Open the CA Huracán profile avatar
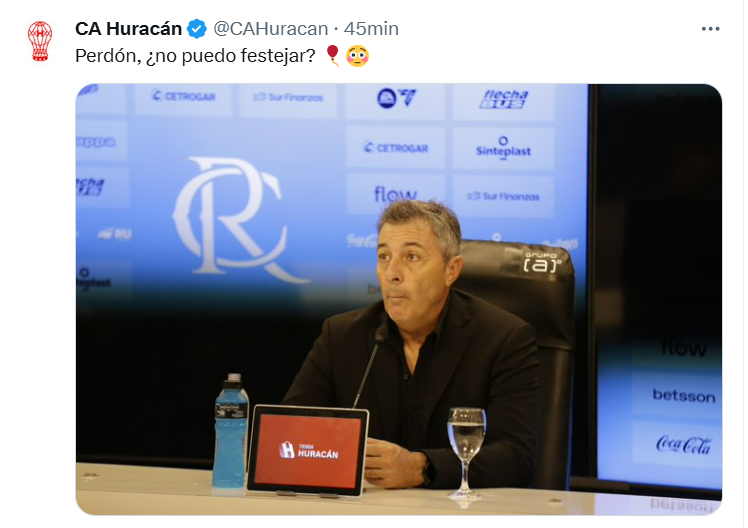Screen dimensions: 748x528 click(40, 41)
